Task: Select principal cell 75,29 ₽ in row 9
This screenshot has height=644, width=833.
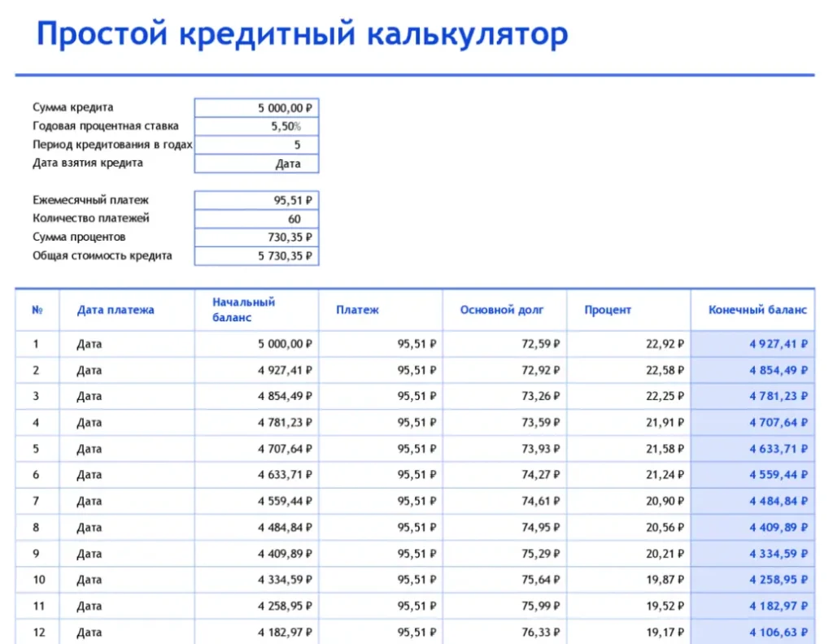Action: click(x=504, y=553)
